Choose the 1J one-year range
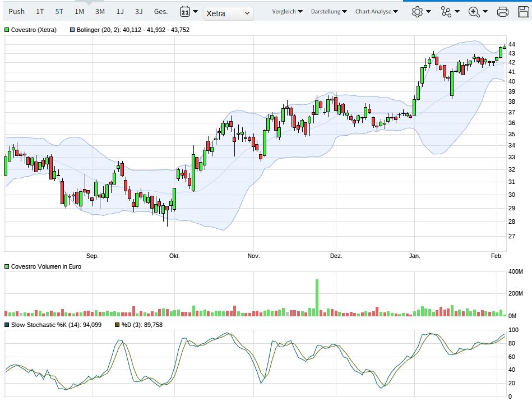Image resolution: width=532 pixels, height=401 pixels. pyautogui.click(x=120, y=12)
